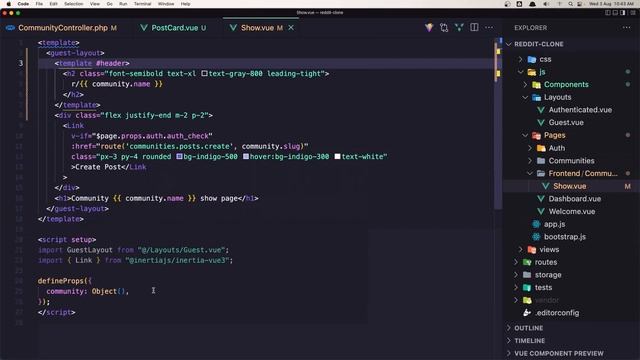Open bootstrap.js file
The height and width of the screenshot is (360, 640).
pyautogui.click(x=564, y=237)
